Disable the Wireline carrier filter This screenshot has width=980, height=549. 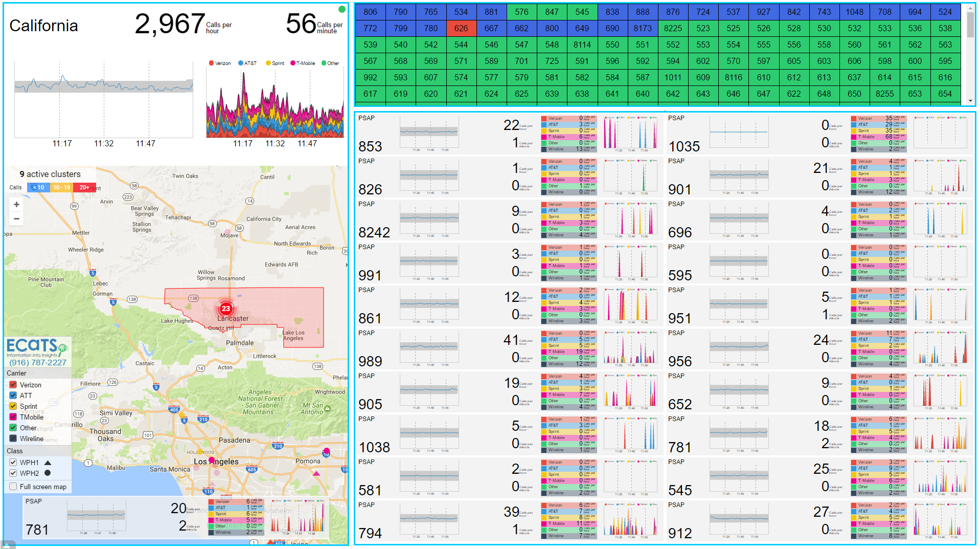tap(13, 438)
